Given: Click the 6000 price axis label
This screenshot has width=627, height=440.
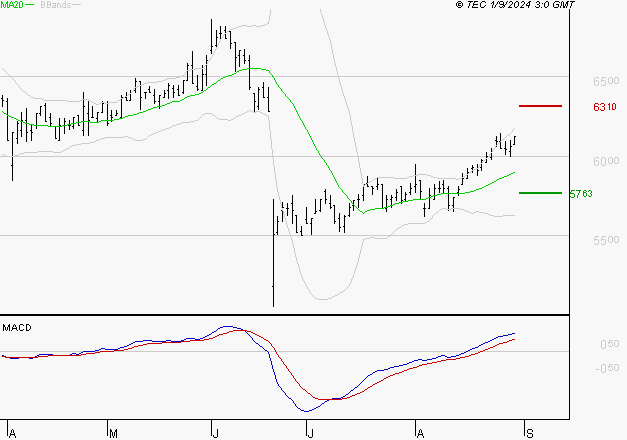Looking at the screenshot, I should tap(606, 161).
